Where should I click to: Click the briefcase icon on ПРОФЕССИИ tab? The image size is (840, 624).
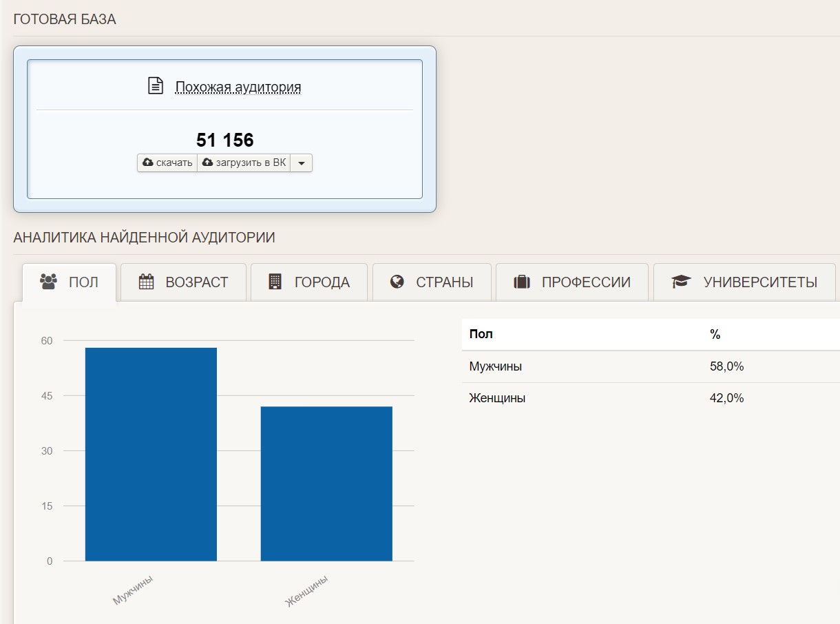[x=521, y=282]
